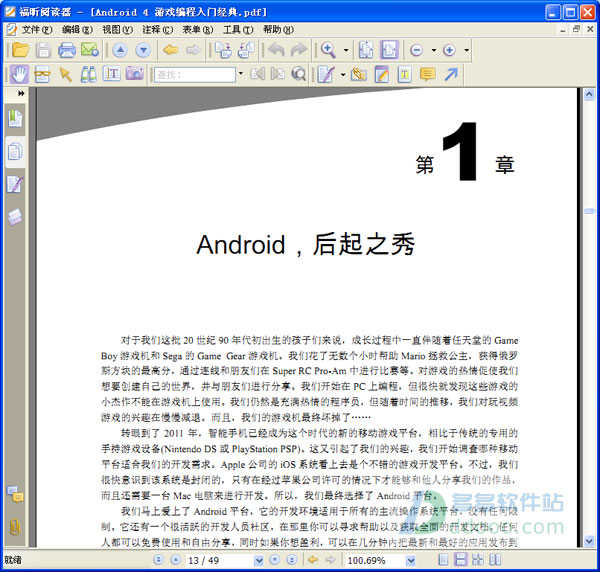Open the Bookmarks side panel
The height and width of the screenshot is (572, 600).
pyautogui.click(x=15, y=119)
